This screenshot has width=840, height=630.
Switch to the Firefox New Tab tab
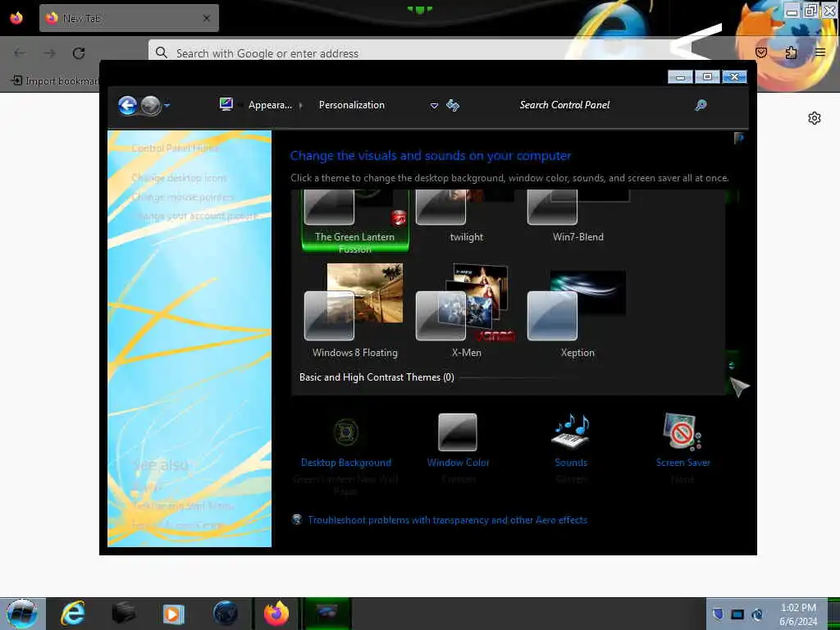[x=129, y=18]
